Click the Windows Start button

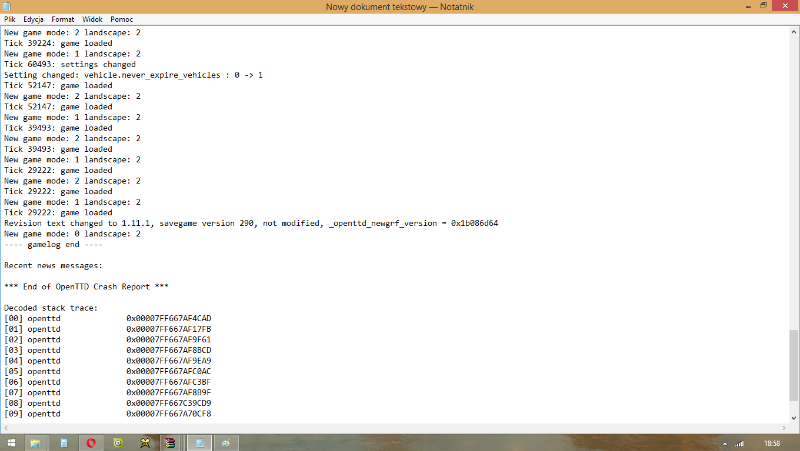(11, 443)
